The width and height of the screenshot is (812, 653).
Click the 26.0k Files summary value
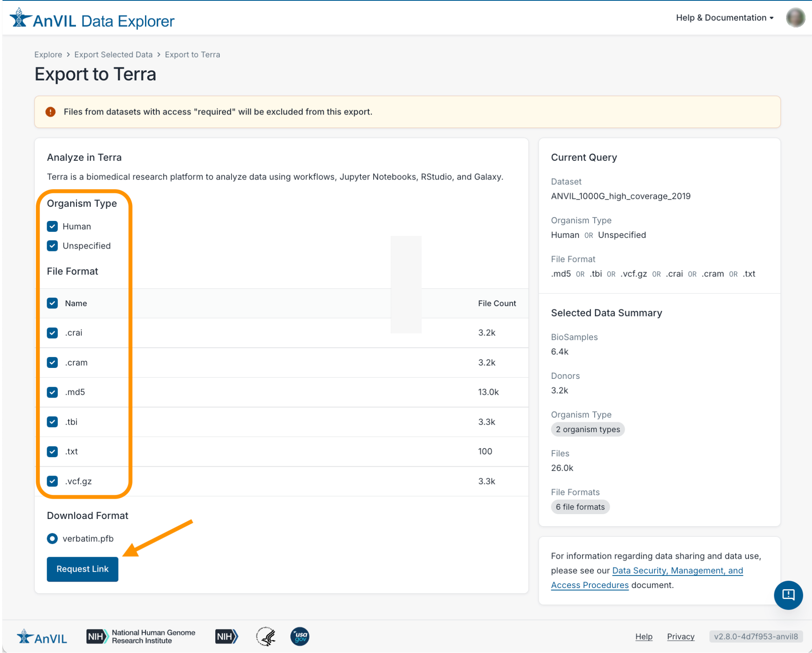pyautogui.click(x=562, y=468)
